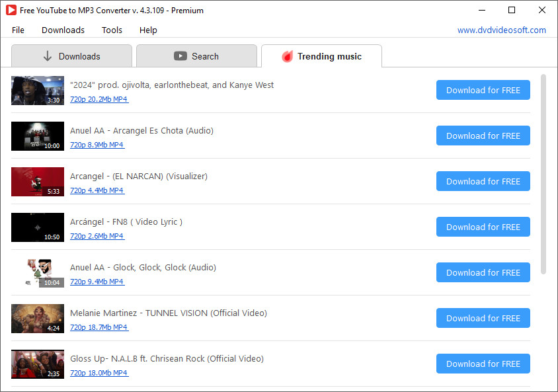Select the title Arcangel - (EL NARCAN) (Visualizer)

coord(139,176)
